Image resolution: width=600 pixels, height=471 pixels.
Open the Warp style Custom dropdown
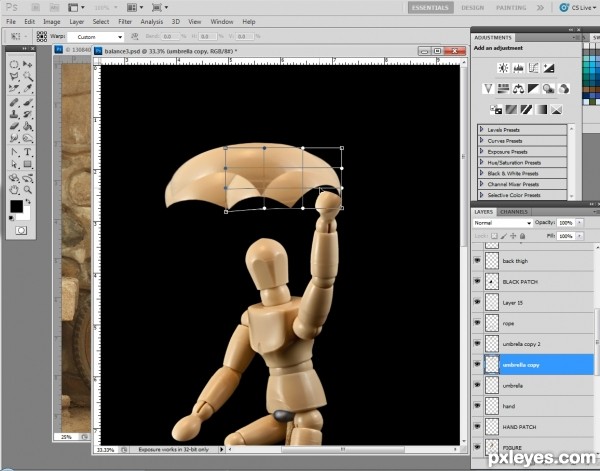tap(96, 37)
